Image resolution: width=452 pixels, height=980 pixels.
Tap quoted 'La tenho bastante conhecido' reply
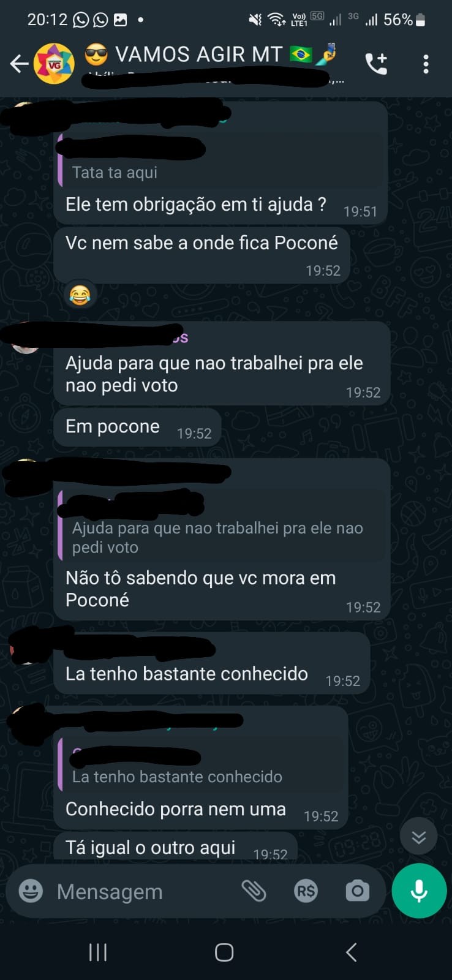[201, 764]
